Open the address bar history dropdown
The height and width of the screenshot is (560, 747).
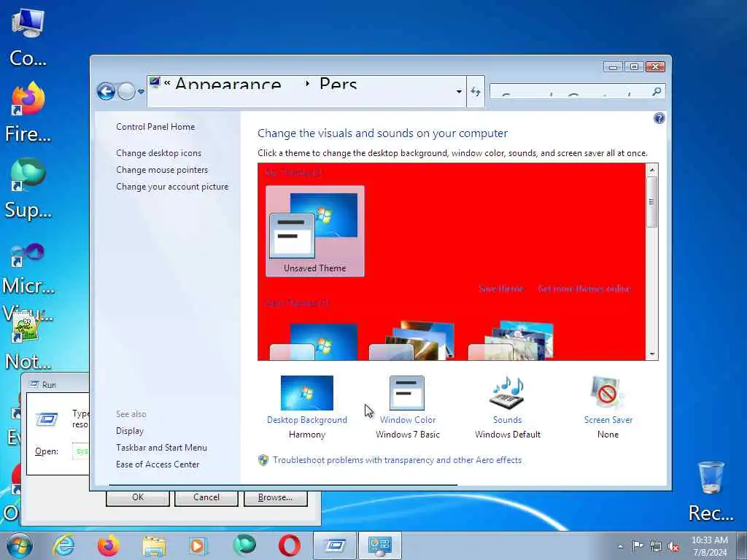click(x=459, y=91)
